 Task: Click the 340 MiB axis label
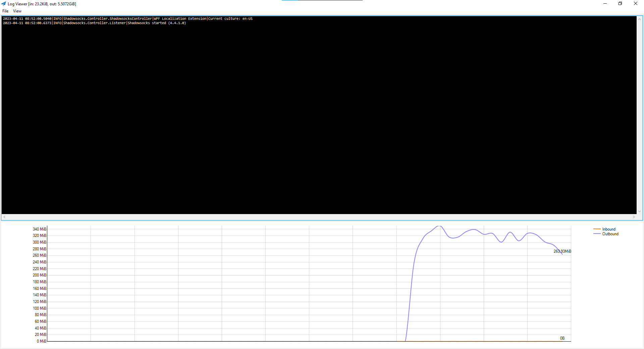point(39,229)
